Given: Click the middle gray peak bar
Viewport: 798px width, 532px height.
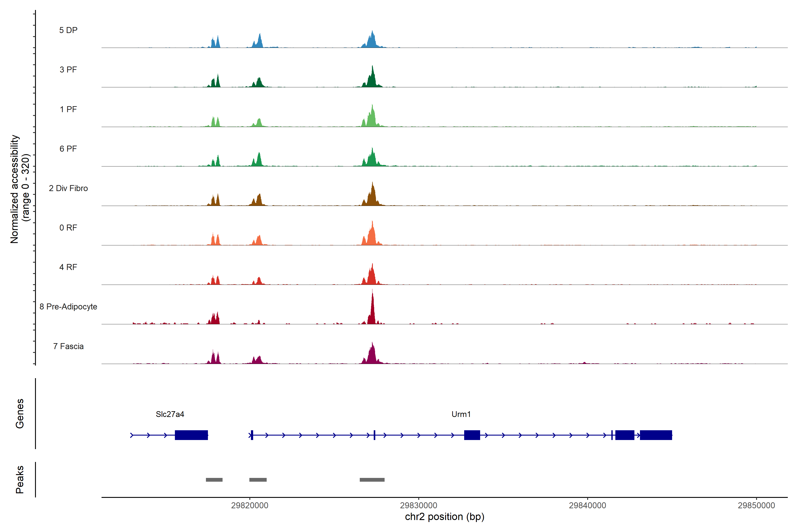Looking at the screenshot, I should (x=258, y=480).
